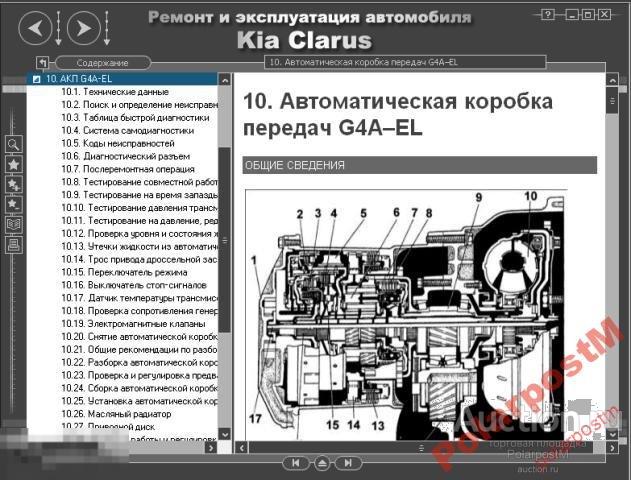
Task: Click the bottom center eject-style up button
Action: (322, 463)
